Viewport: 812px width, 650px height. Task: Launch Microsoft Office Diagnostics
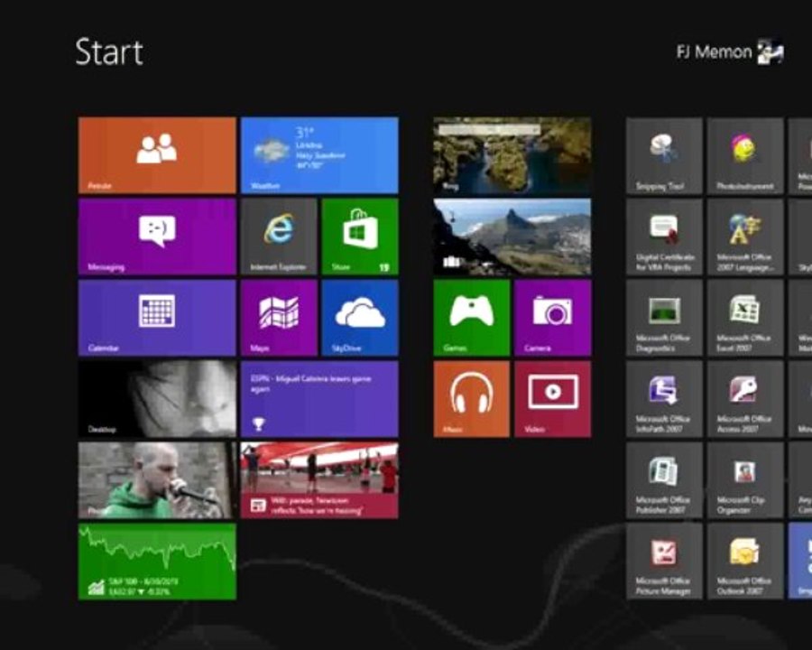coord(664,318)
